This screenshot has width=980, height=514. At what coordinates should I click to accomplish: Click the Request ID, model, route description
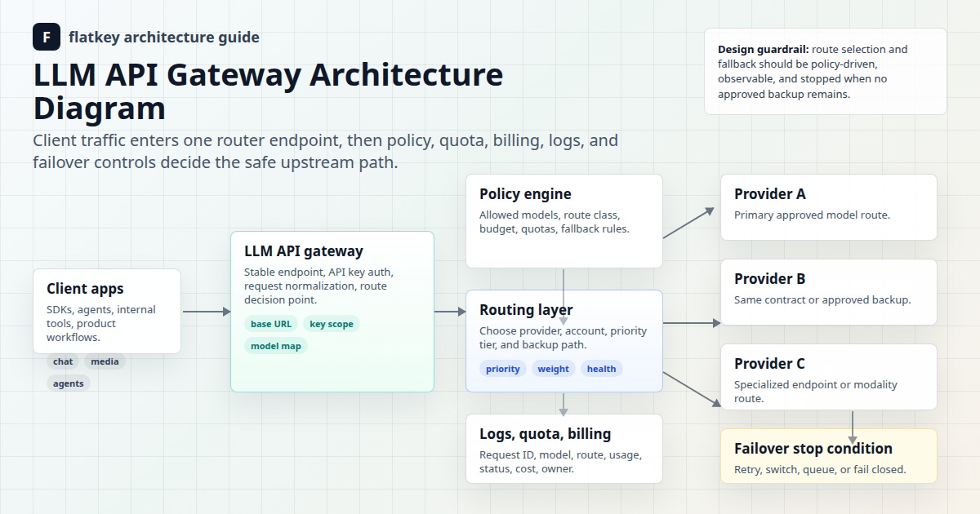(x=560, y=462)
